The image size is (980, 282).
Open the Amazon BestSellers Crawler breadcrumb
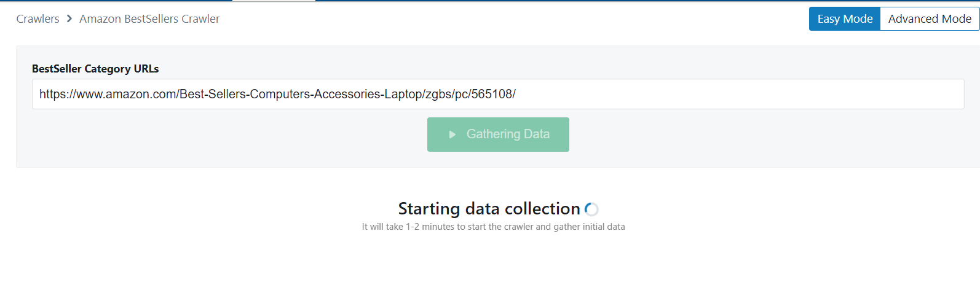coord(149,19)
